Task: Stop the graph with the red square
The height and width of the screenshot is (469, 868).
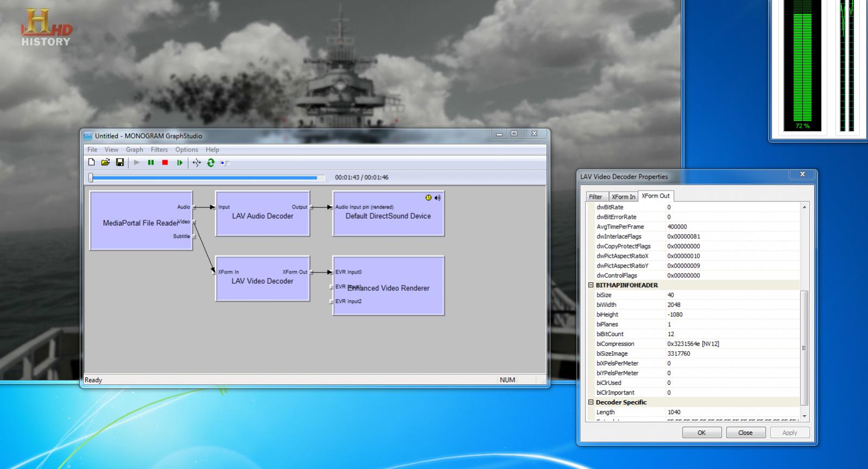Action: pos(165,162)
